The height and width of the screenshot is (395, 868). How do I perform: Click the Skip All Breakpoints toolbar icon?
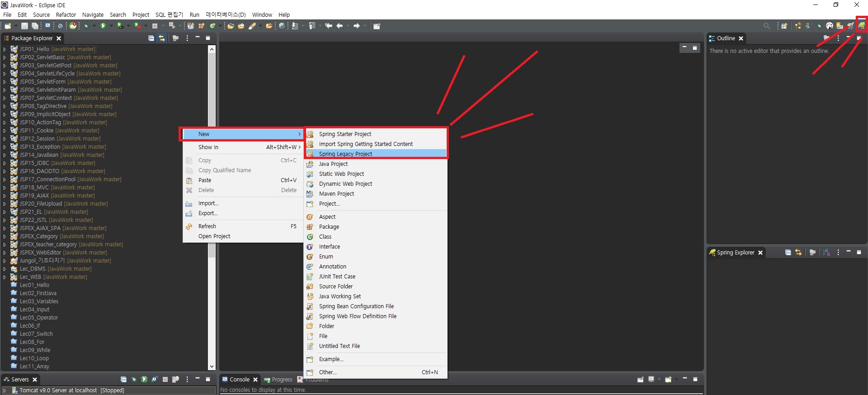coord(60,26)
